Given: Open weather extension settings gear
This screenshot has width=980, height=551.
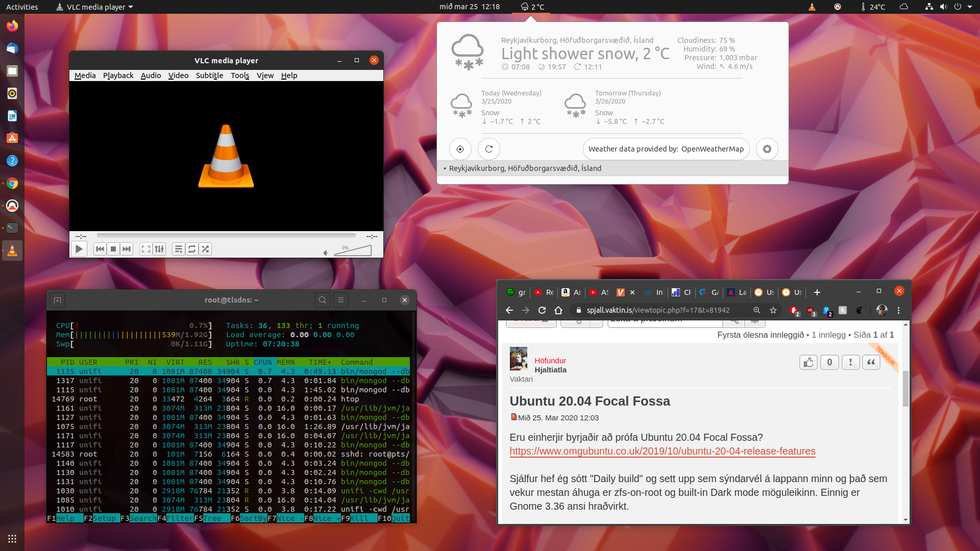Looking at the screenshot, I should (767, 149).
